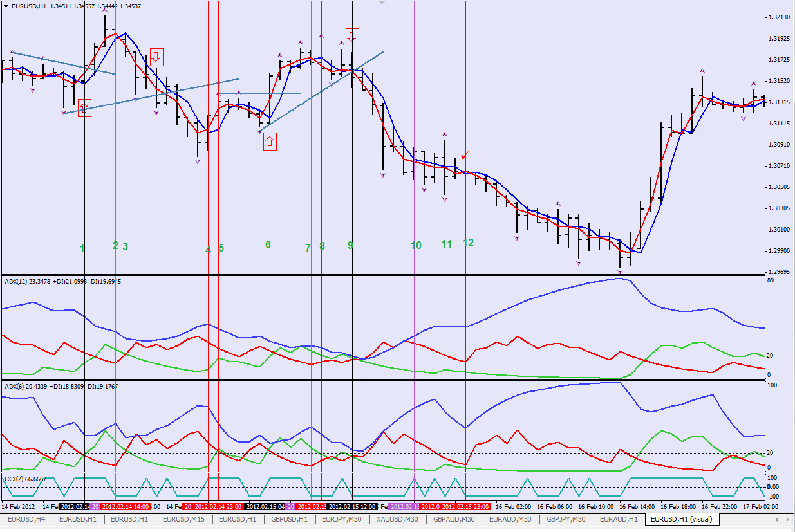This screenshot has height=532, width=795.
Task: Click the 16 Feb 14:00 time label
Action: (637, 507)
